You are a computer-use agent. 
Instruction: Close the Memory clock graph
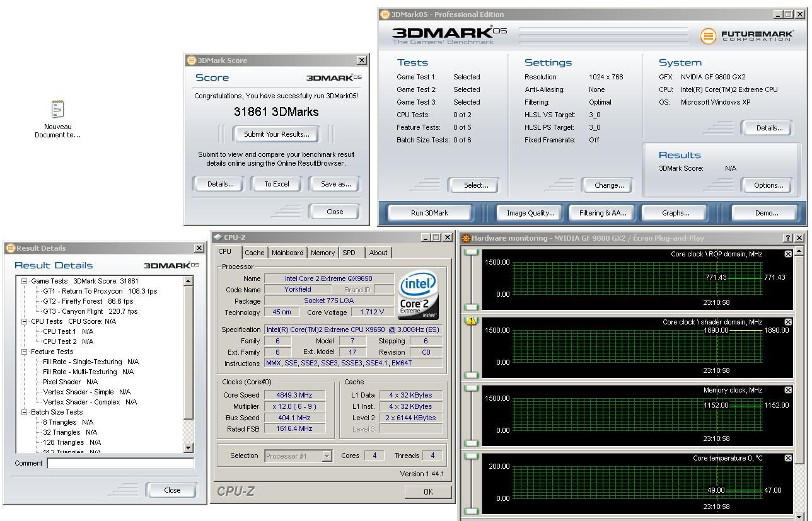point(788,390)
